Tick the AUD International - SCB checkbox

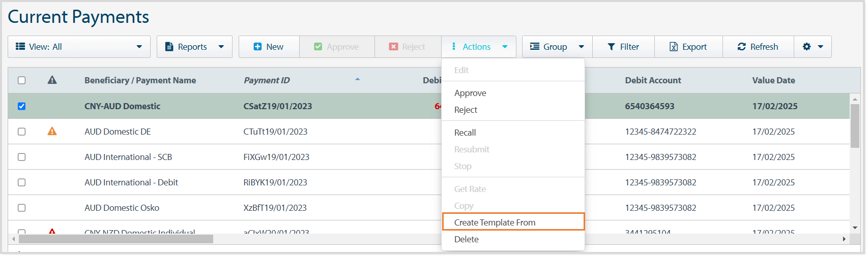21,157
